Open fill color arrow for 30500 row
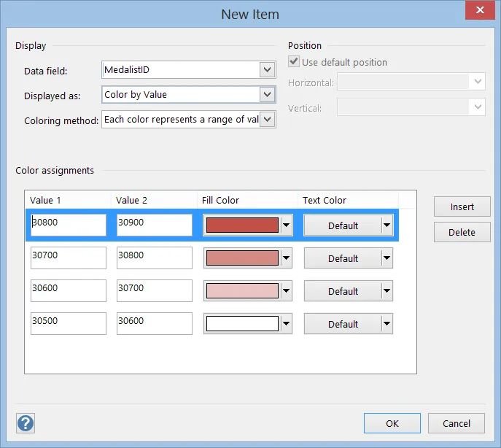The width and height of the screenshot is (501, 448). point(287,324)
